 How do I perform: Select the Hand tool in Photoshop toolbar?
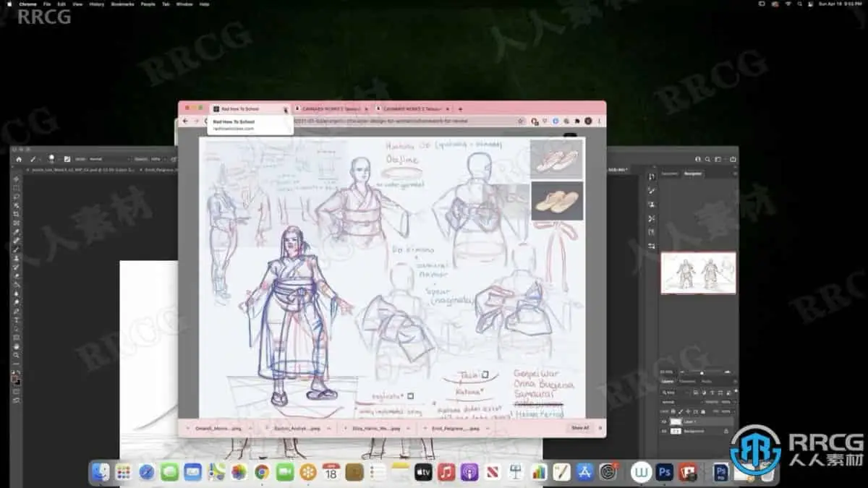pos(16,346)
